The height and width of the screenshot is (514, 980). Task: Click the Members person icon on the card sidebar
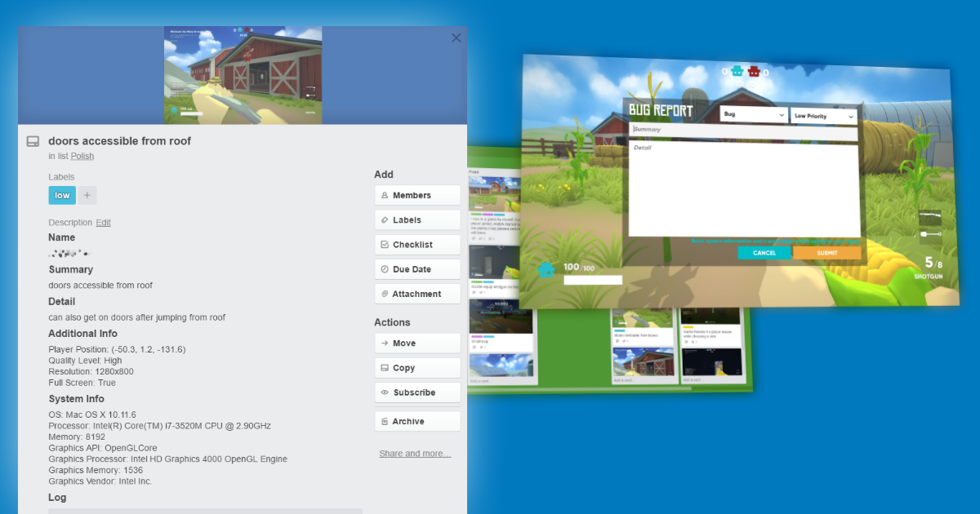(x=385, y=195)
